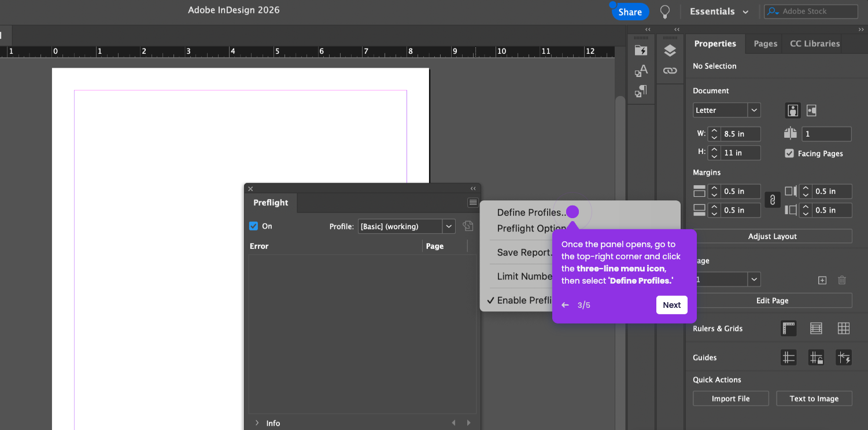Open the CC Libraries dock icon
The width and height of the screenshot is (868, 430).
tap(641, 50)
